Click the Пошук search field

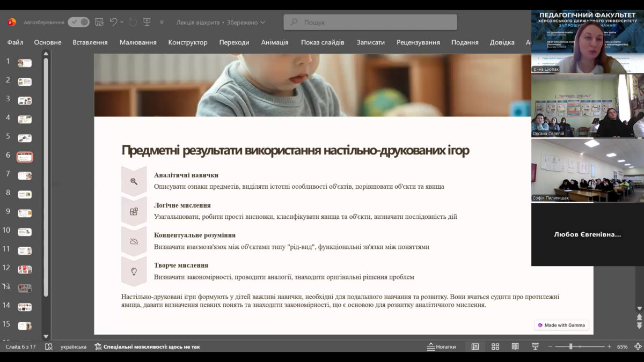(x=370, y=23)
